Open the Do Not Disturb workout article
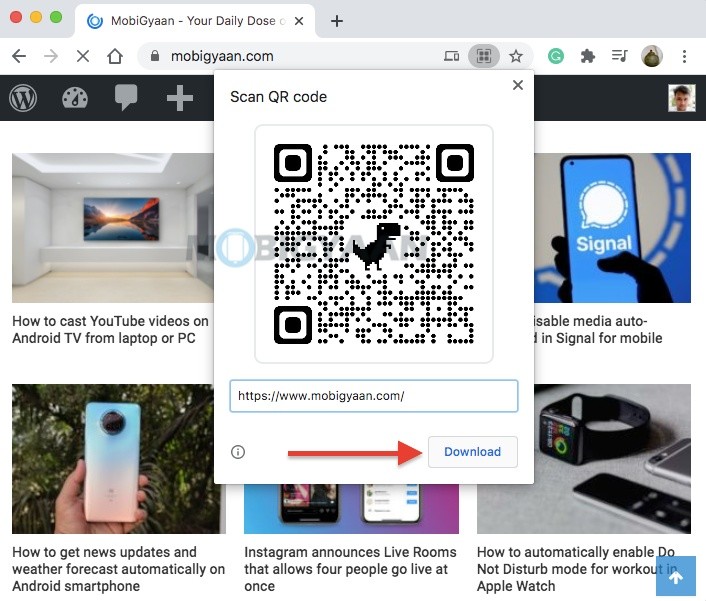The width and height of the screenshot is (706, 601). point(577,569)
